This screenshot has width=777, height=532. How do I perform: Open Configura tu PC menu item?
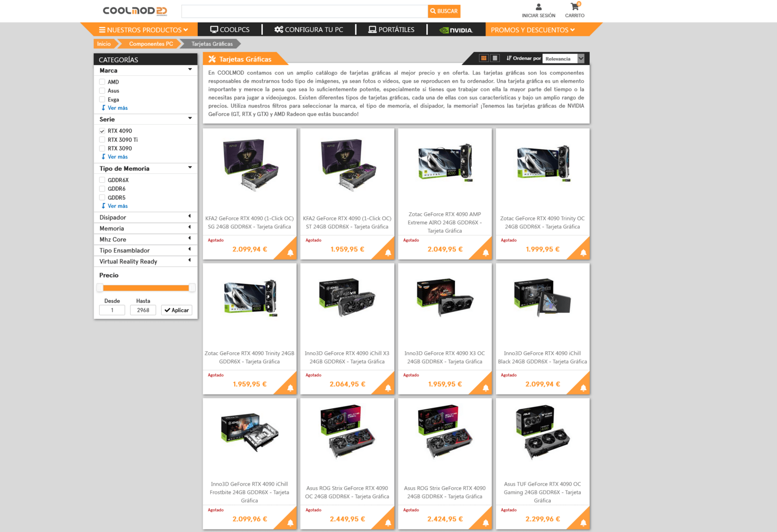[309, 30]
